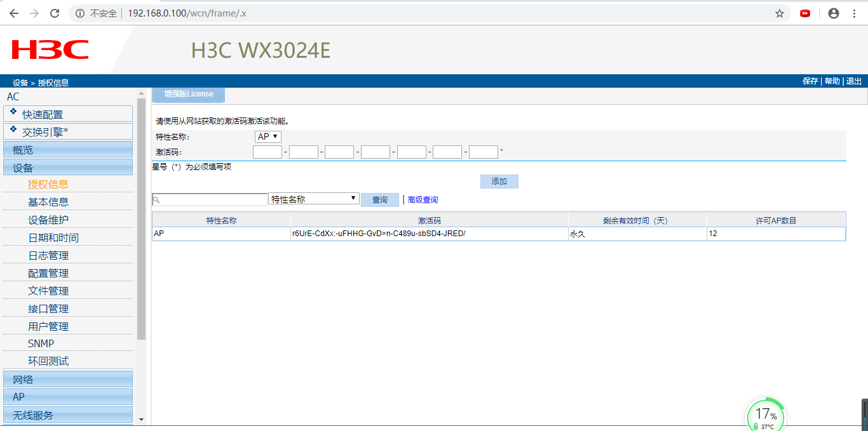868x431 pixels.
Task: Open 设备维护 in sidebar
Action: 48,220
